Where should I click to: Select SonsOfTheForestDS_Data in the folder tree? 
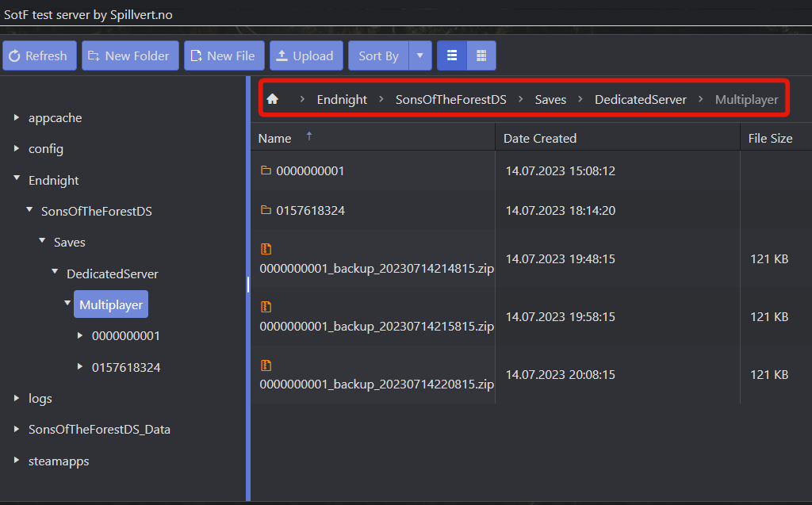click(99, 430)
